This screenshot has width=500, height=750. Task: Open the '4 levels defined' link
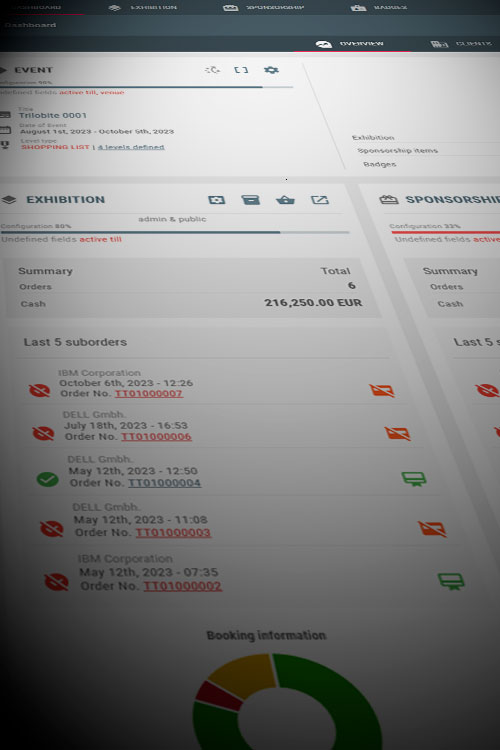[131, 147]
